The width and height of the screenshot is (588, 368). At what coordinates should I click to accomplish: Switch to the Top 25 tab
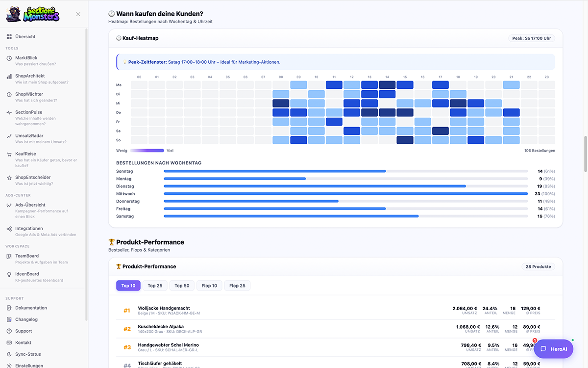coord(155,286)
